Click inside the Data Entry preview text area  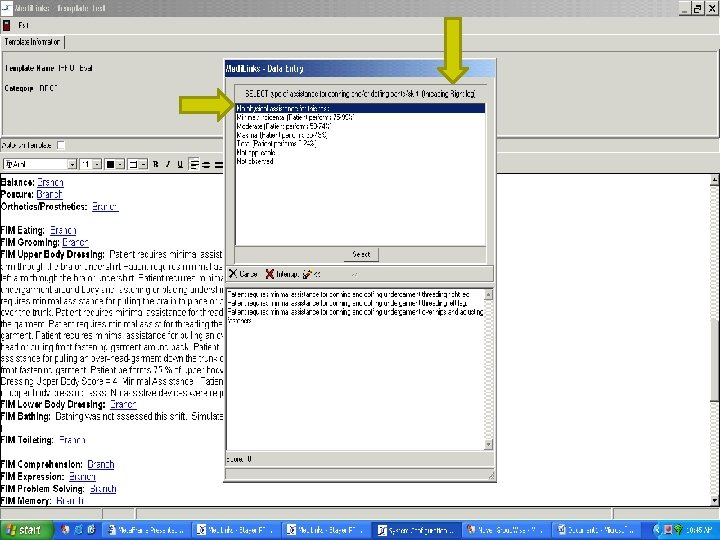[x=355, y=369]
